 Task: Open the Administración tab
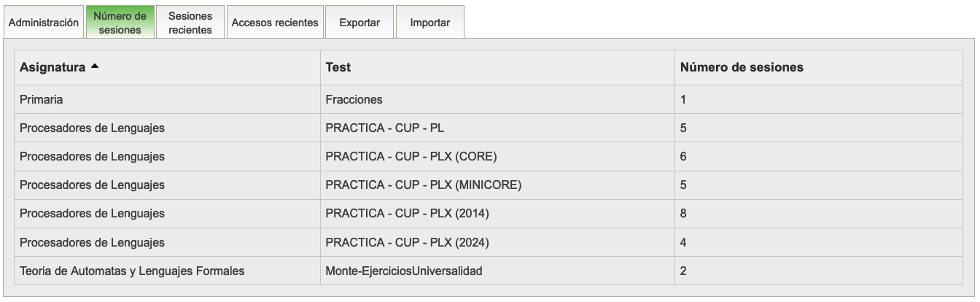point(44,23)
